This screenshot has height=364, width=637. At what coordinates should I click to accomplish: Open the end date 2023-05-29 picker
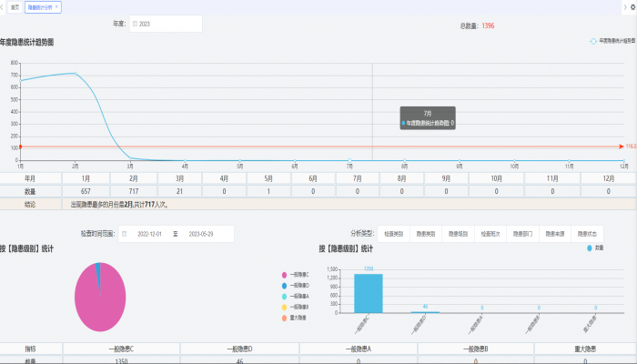point(200,234)
